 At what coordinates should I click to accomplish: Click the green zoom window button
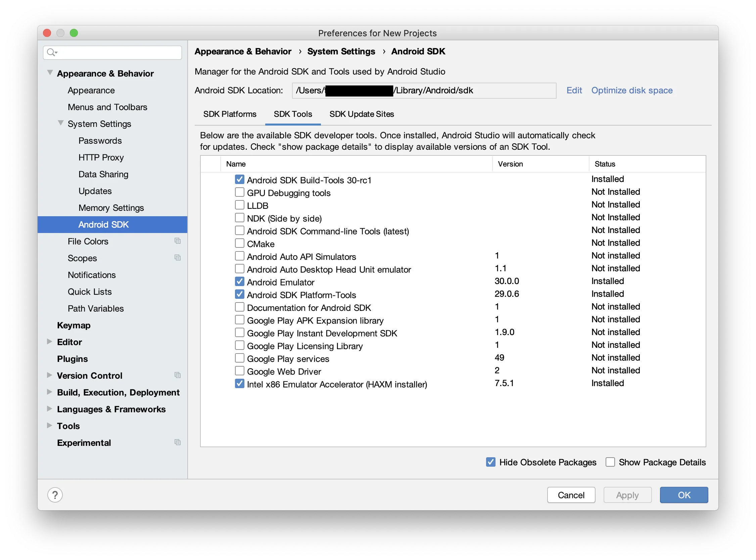click(x=74, y=33)
